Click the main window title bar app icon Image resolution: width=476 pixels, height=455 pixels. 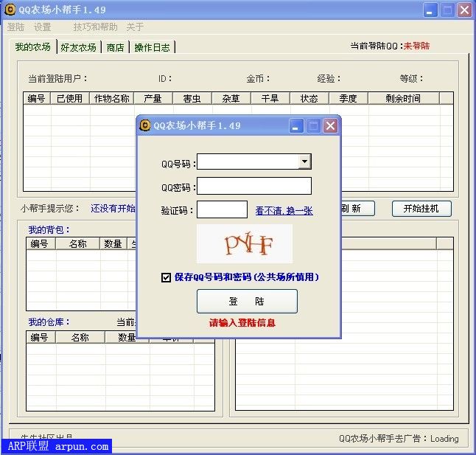[10, 10]
